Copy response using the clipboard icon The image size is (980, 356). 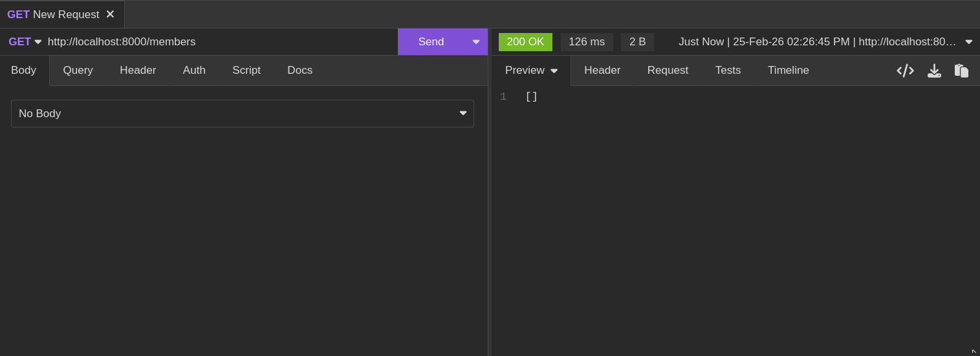961,71
